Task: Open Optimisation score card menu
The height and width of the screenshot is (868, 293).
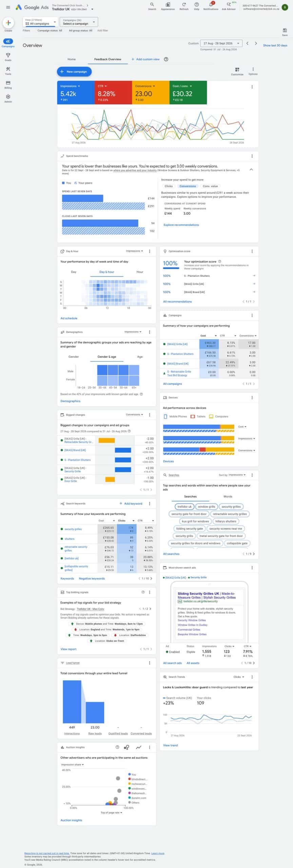Action: 252,251
